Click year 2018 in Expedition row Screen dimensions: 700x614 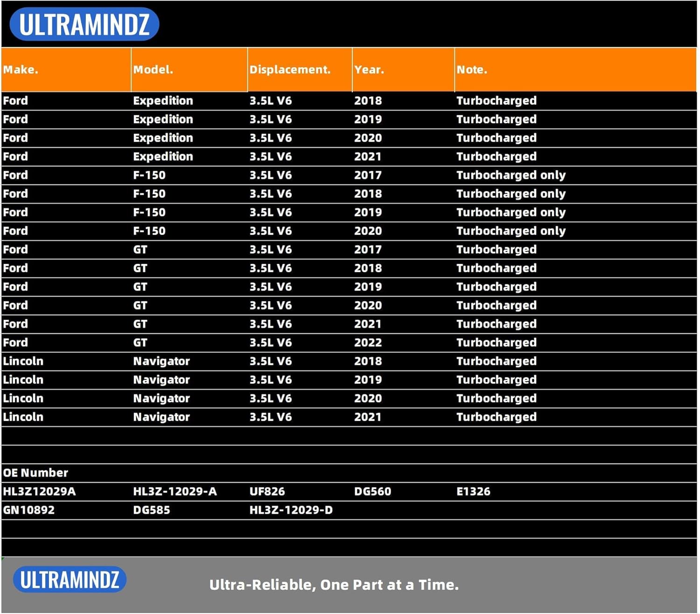click(368, 101)
